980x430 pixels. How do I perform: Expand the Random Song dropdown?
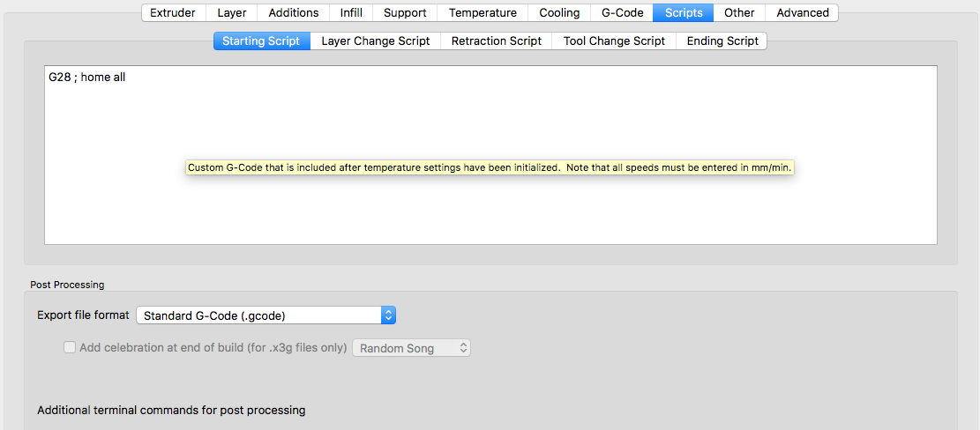[x=411, y=348]
